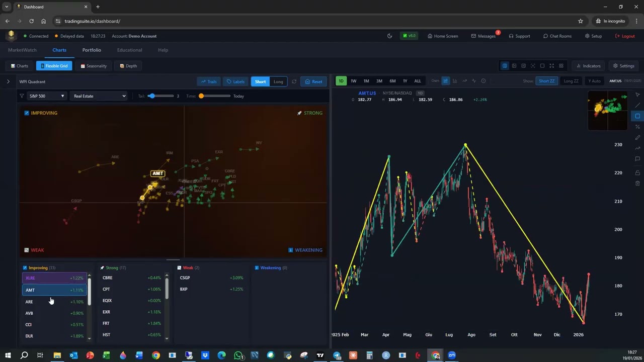
Task: Choose candlestick chart type icon
Action: [x=445, y=81]
